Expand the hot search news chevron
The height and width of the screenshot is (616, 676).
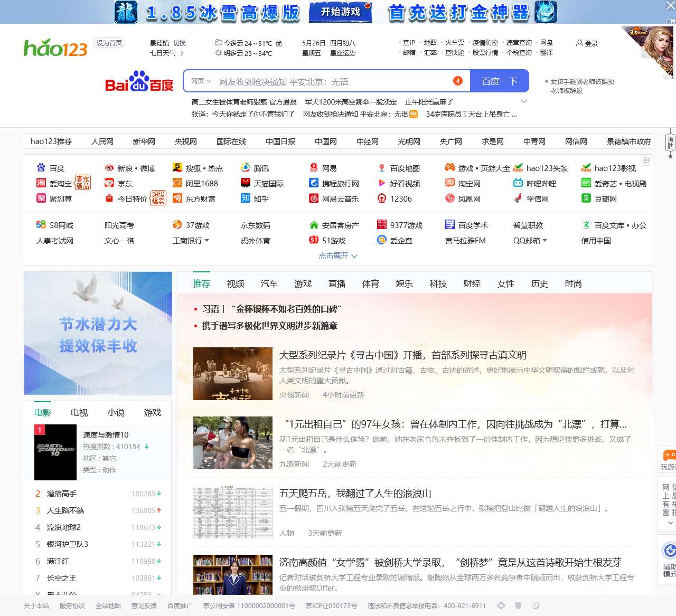(524, 101)
